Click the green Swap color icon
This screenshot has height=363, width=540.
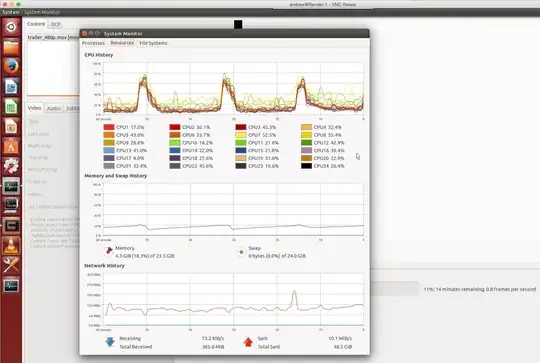pos(241,252)
